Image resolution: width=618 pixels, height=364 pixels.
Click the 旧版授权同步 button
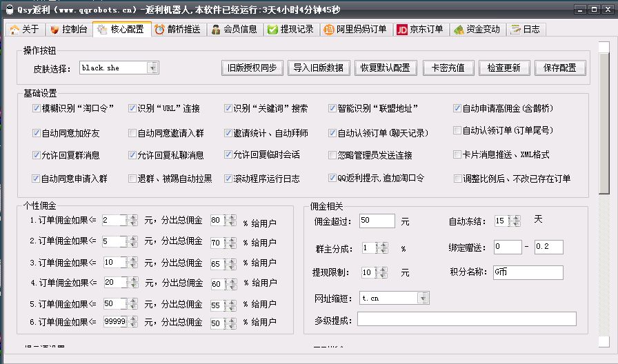pyautogui.click(x=252, y=68)
